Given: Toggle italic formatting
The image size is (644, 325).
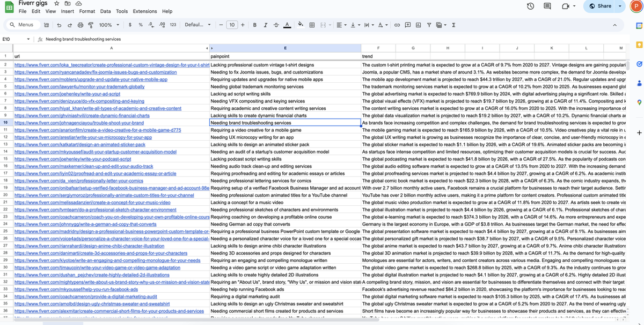Looking at the screenshot, I should coord(265,25).
